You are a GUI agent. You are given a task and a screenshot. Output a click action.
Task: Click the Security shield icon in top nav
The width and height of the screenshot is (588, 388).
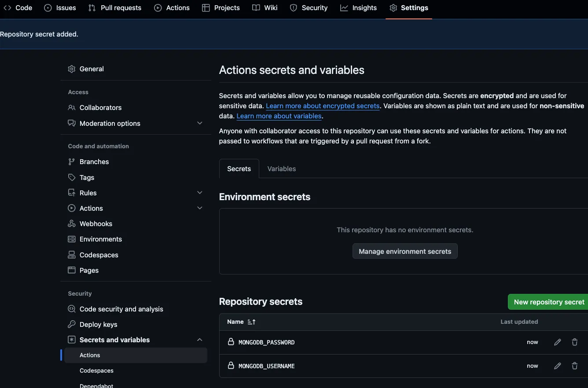(294, 8)
